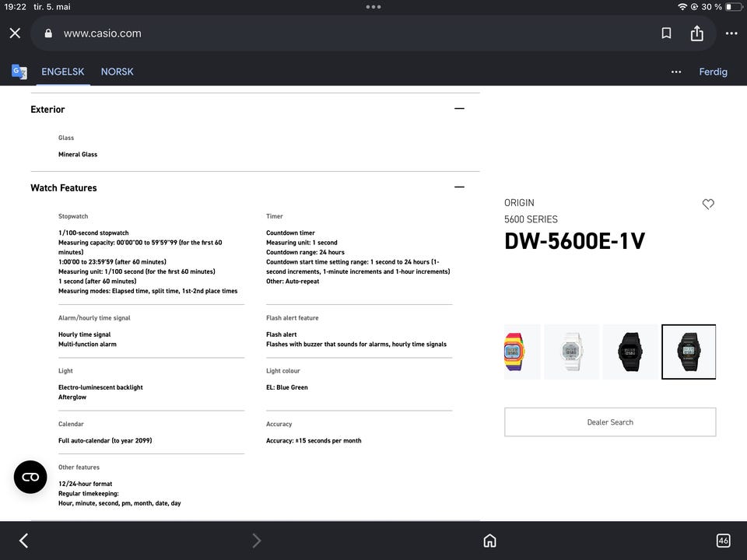Click the Other: Auto-repeat text
The width and height of the screenshot is (747, 560).
click(293, 281)
